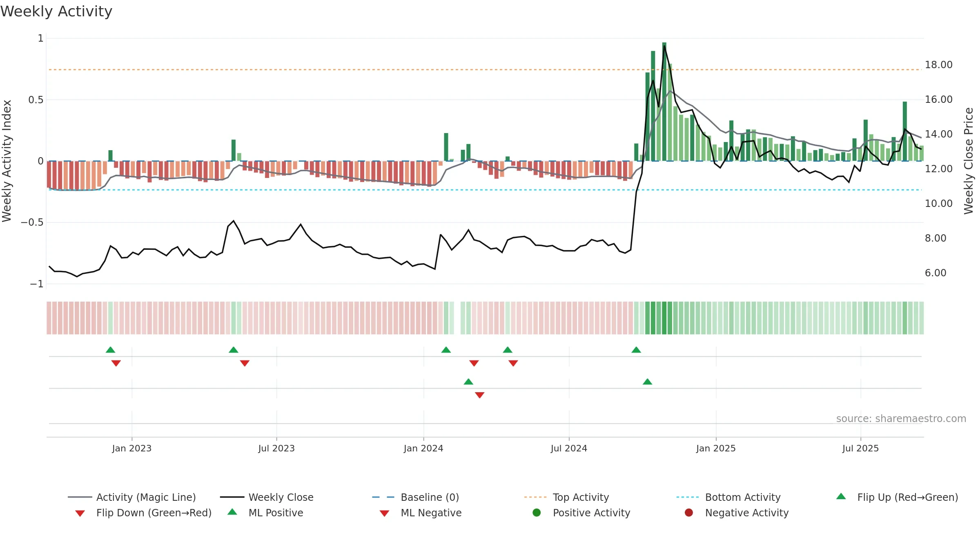Click the "Jul 2023" x-axis label
Viewport: 980px width, 551px height.
[x=276, y=448]
